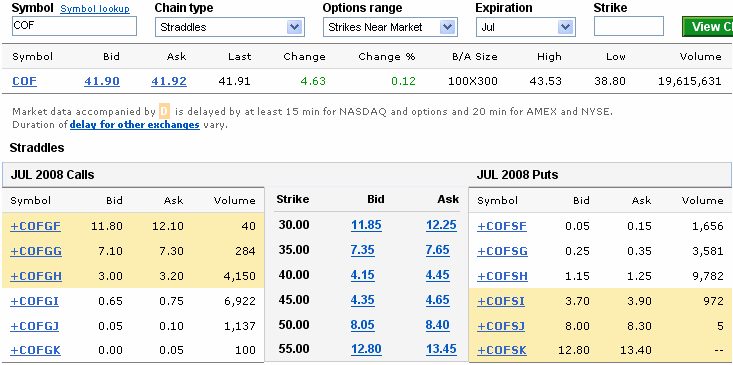Click straddle ask 7.65 at strike 35.00

pos(438,250)
